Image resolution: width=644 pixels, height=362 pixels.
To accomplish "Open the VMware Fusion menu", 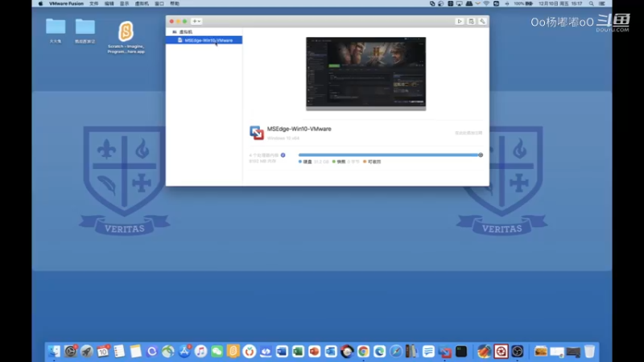I will (x=66, y=4).
